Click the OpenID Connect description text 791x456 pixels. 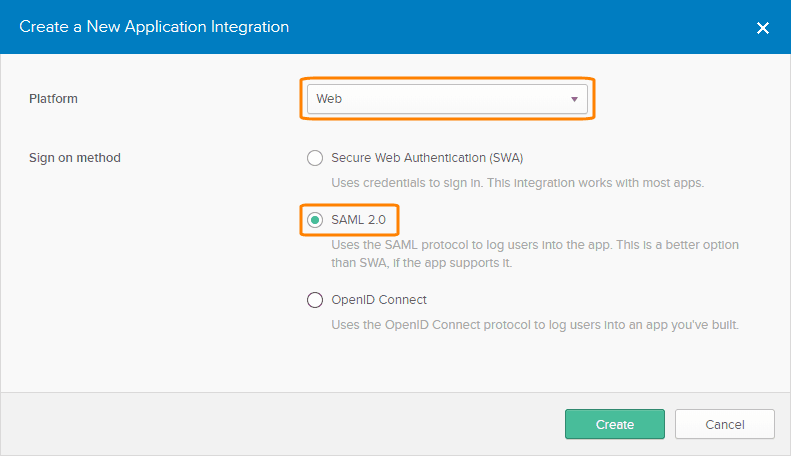coord(535,325)
